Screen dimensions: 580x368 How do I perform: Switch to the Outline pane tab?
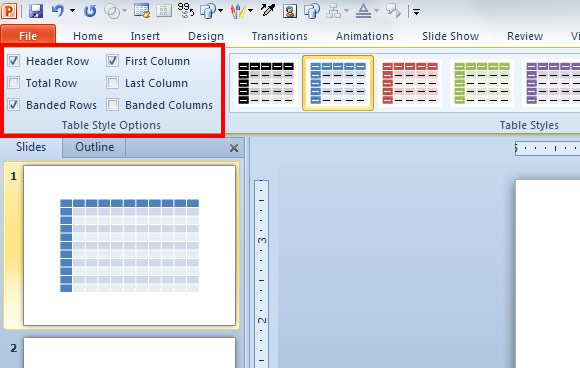click(94, 147)
